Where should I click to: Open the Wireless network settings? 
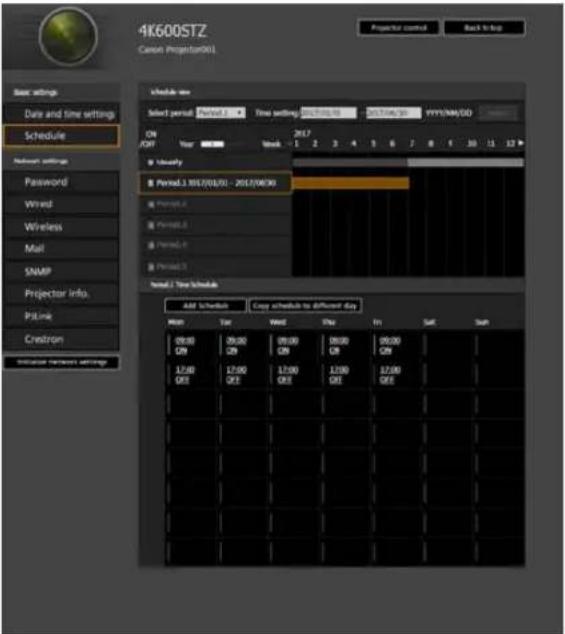[x=61, y=227]
